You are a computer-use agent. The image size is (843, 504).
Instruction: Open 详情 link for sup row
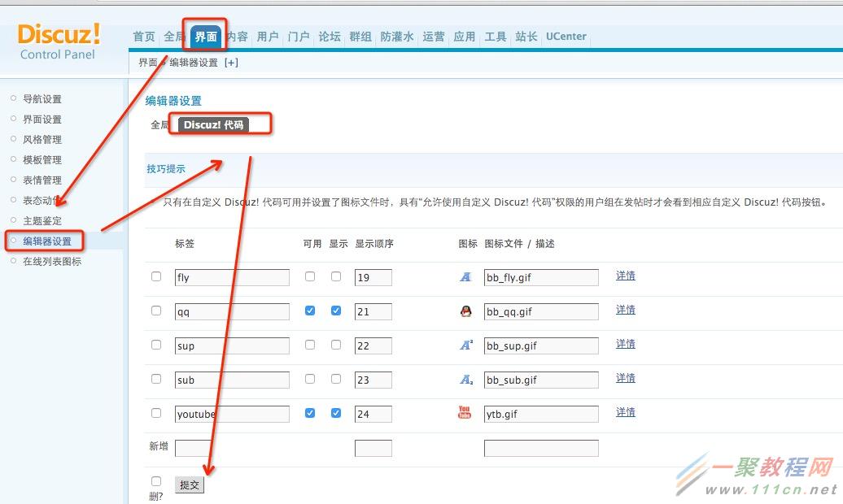[626, 344]
